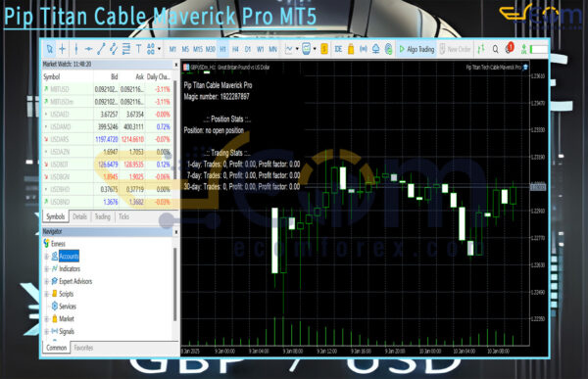Image resolution: width=588 pixels, height=379 pixels.
Task: Expand the Indicators tree node
Action: (46, 268)
